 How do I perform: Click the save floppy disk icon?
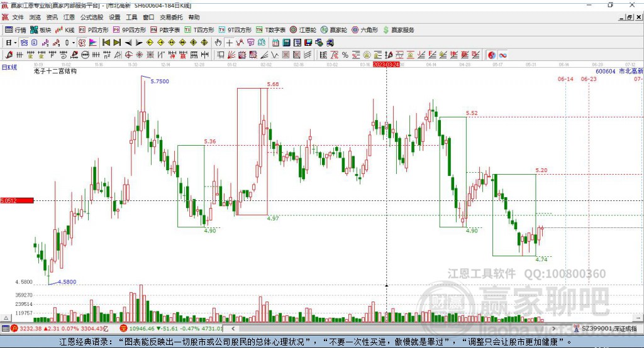308,43
